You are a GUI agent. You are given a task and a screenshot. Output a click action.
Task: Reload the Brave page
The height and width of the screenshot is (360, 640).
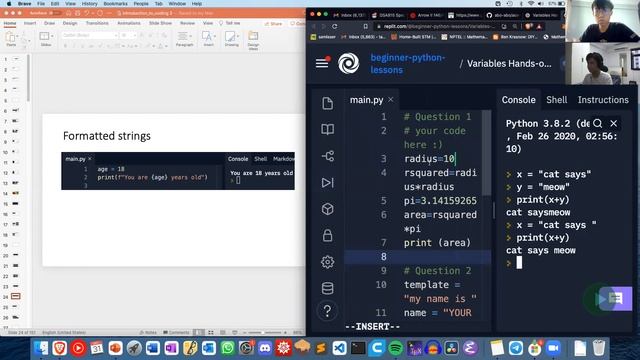coord(335,26)
